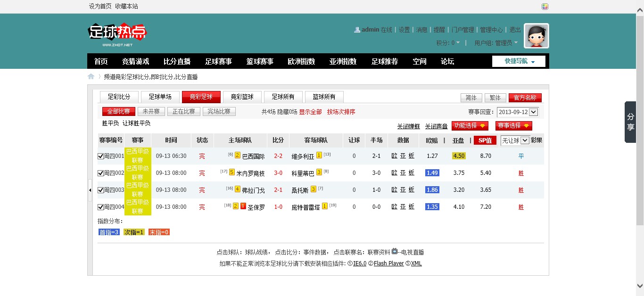Image resolution: width=644 pixels, height=296 pixels.
Task: Switch to the 竞彩篮球 tab
Action: (242, 97)
